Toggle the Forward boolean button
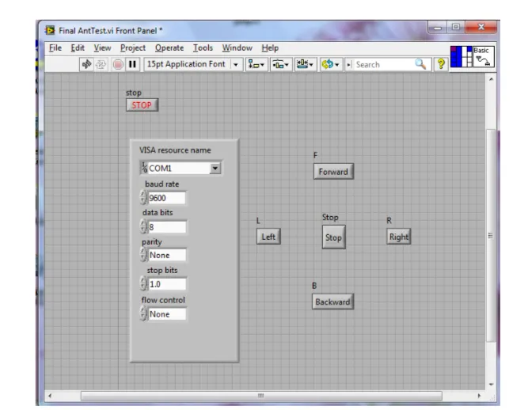Image resolution: width=532 pixels, height=410 pixels. (x=332, y=172)
